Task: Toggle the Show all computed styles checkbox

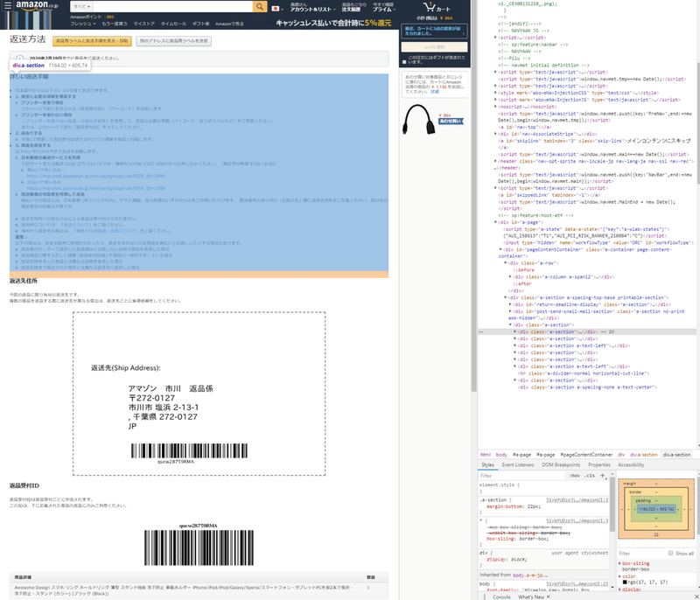Action: [x=670, y=553]
